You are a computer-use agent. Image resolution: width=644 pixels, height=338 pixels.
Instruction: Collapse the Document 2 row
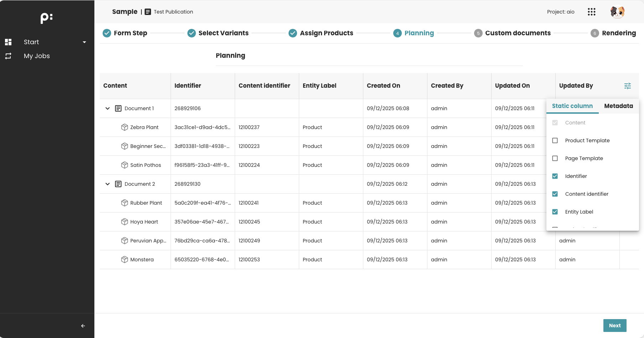(x=108, y=184)
